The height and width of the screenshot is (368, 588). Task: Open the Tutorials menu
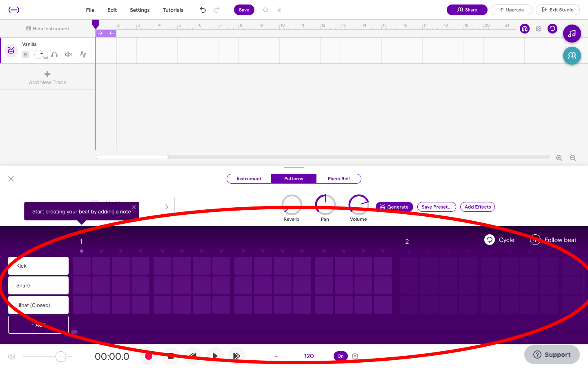coord(173,10)
